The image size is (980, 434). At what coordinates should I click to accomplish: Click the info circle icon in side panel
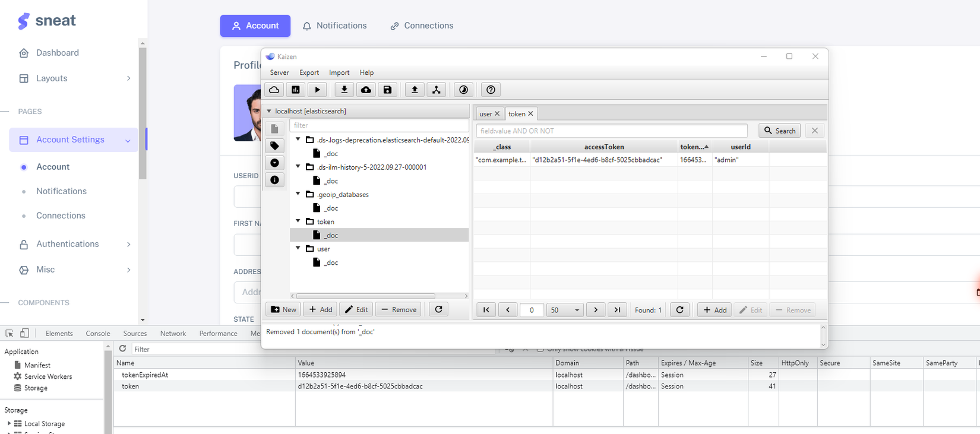[274, 180]
